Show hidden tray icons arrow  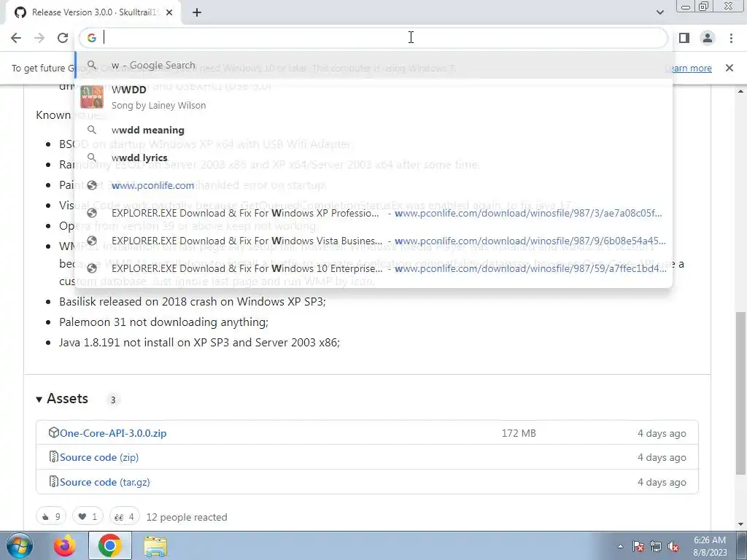click(620, 546)
